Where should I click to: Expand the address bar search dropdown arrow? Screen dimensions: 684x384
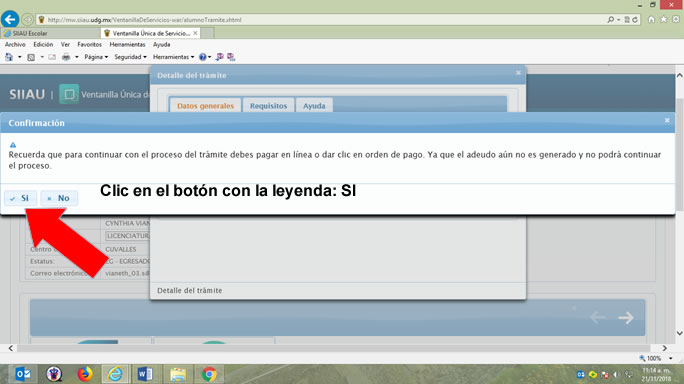pyautogui.click(x=619, y=20)
